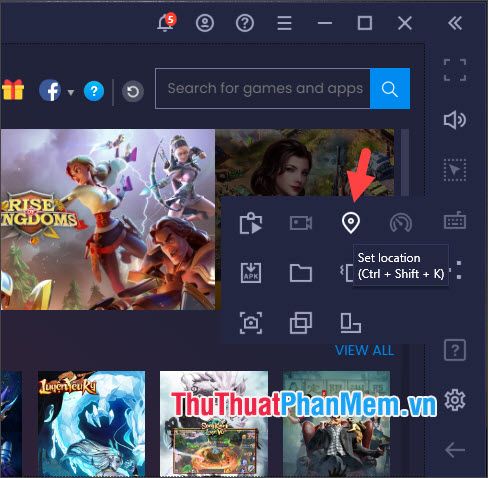Screen dimensions: 488x478
Task: Open settings gear in sidebar
Action: [x=455, y=400]
